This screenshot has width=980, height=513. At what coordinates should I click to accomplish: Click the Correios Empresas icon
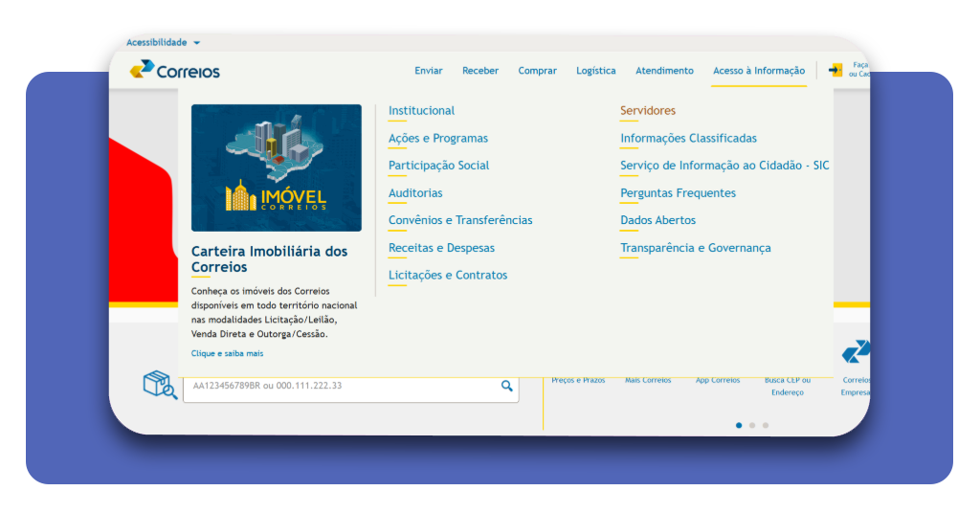tap(856, 352)
